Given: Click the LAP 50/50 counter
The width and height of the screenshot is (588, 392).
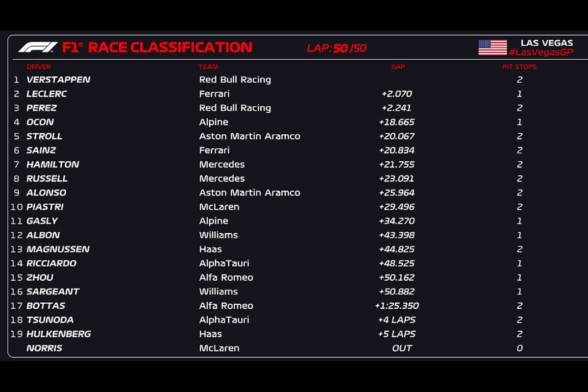Looking at the screenshot, I should tap(337, 48).
